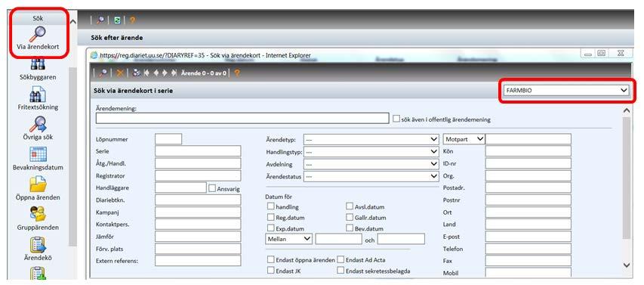
Task: Open Ärendekö clipboard icon
Action: pos(38,245)
